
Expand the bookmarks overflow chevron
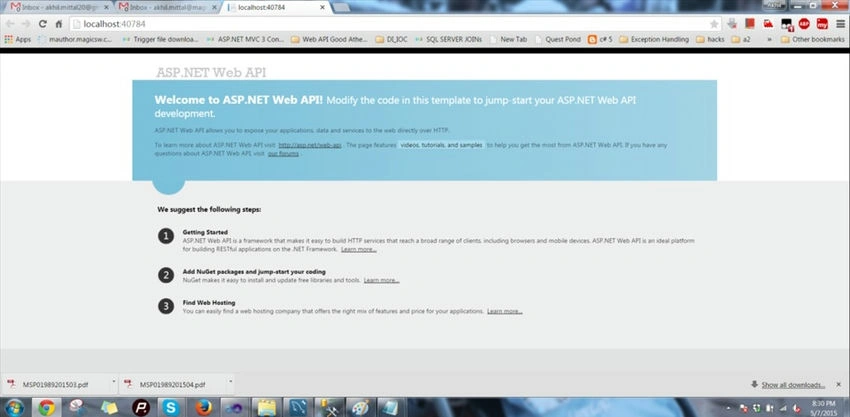click(769, 40)
